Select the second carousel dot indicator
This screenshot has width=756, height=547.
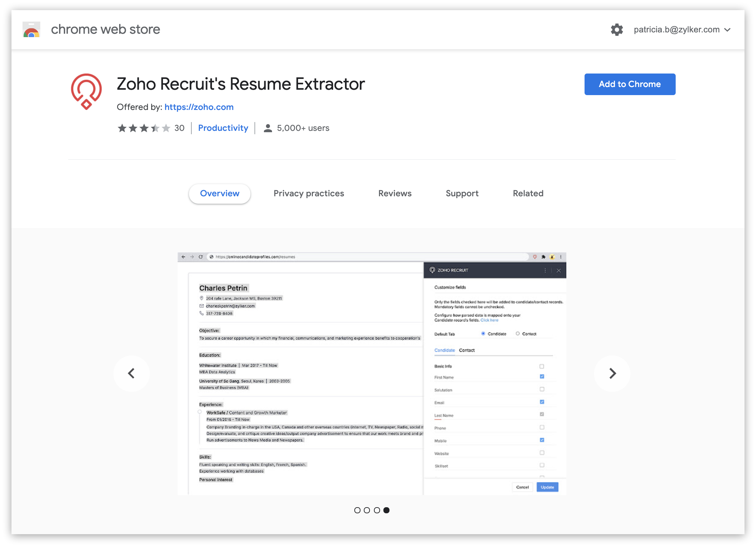[x=367, y=510]
